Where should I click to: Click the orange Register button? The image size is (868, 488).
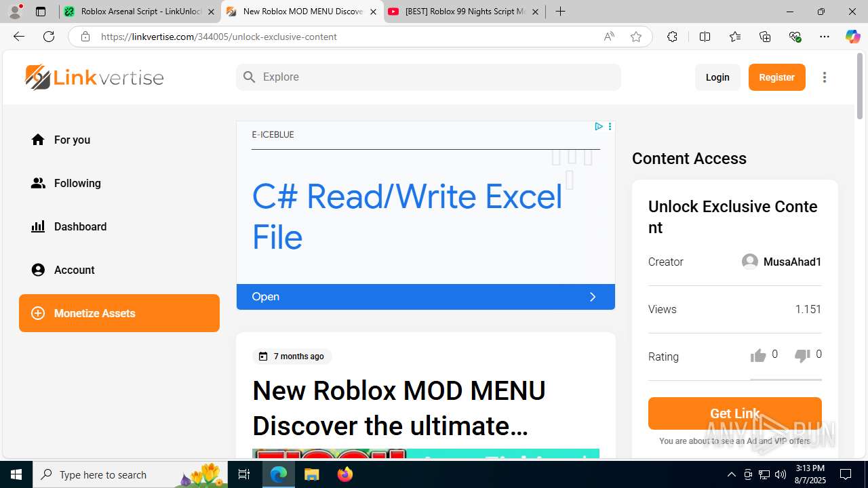click(x=777, y=77)
